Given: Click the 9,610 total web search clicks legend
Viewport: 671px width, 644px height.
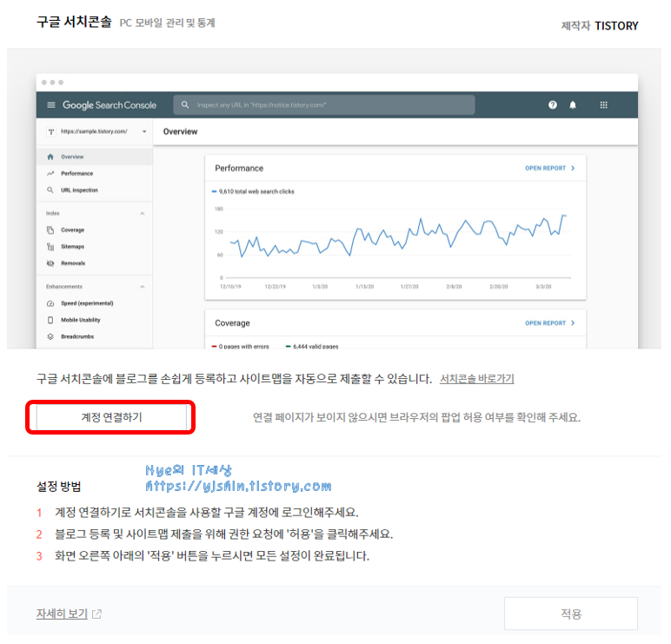Looking at the screenshot, I should pyautogui.click(x=253, y=191).
